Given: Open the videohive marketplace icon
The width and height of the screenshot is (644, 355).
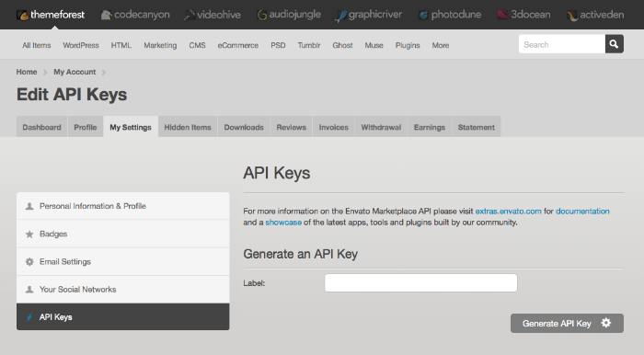Looking at the screenshot, I should pyautogui.click(x=190, y=16).
